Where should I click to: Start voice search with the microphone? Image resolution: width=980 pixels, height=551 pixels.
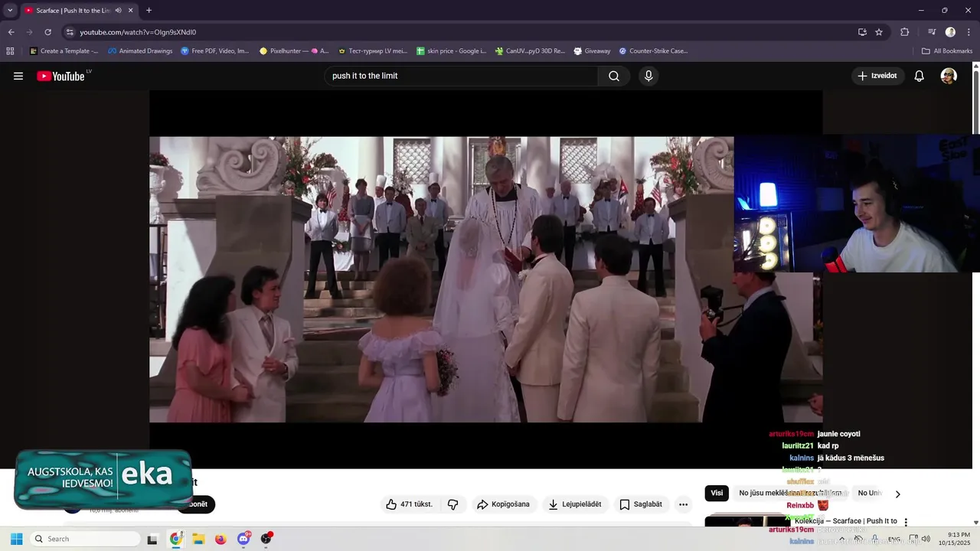[648, 76]
